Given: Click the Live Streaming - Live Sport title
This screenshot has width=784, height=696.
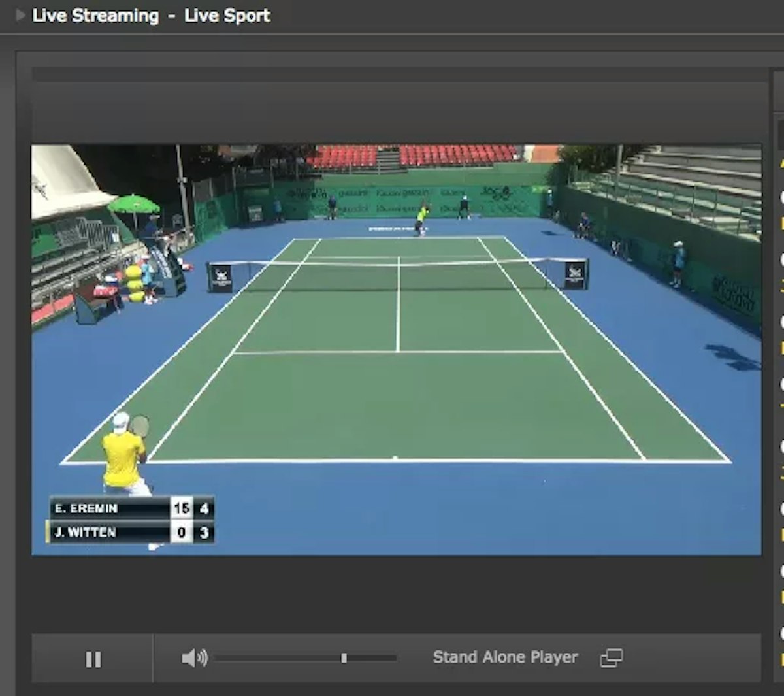Looking at the screenshot, I should [x=151, y=16].
